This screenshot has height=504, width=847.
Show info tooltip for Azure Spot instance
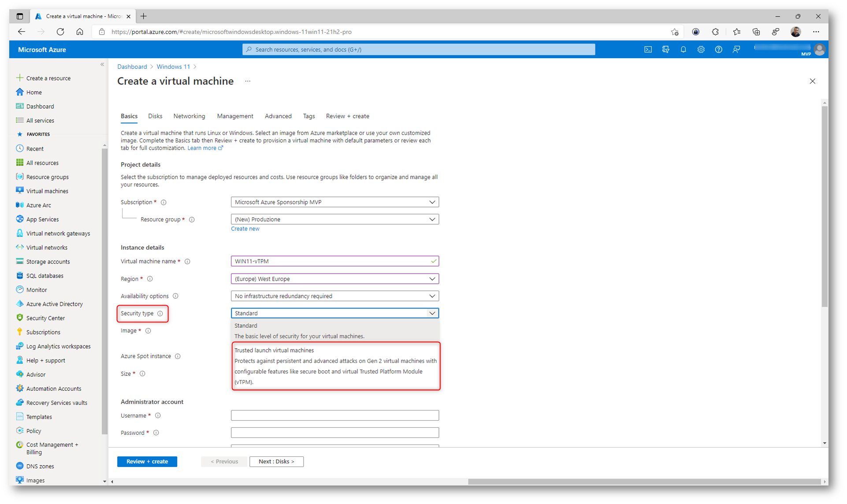point(178,356)
